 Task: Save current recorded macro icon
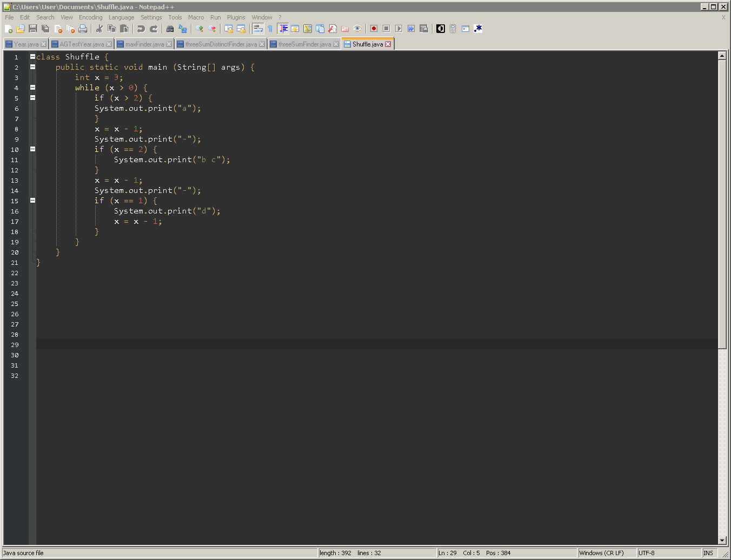click(424, 29)
